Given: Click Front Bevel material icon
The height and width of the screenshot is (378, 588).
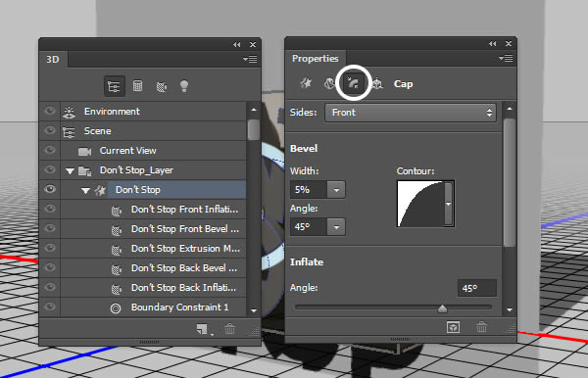Looking at the screenshot, I should [x=117, y=230].
